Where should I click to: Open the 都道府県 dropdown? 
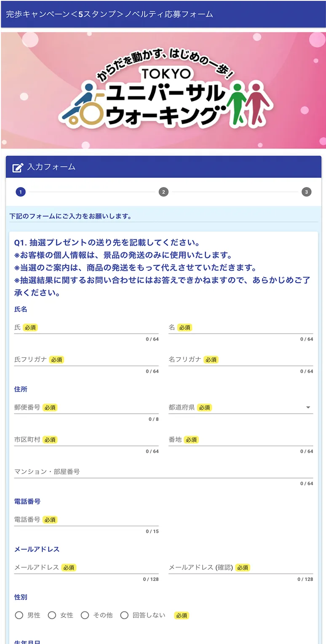tap(240, 408)
